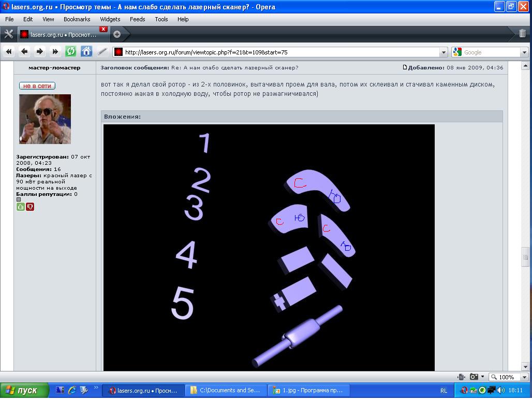Screen dimensions: 532x400
Task: Click the Back navigation arrow
Action: 24,51
